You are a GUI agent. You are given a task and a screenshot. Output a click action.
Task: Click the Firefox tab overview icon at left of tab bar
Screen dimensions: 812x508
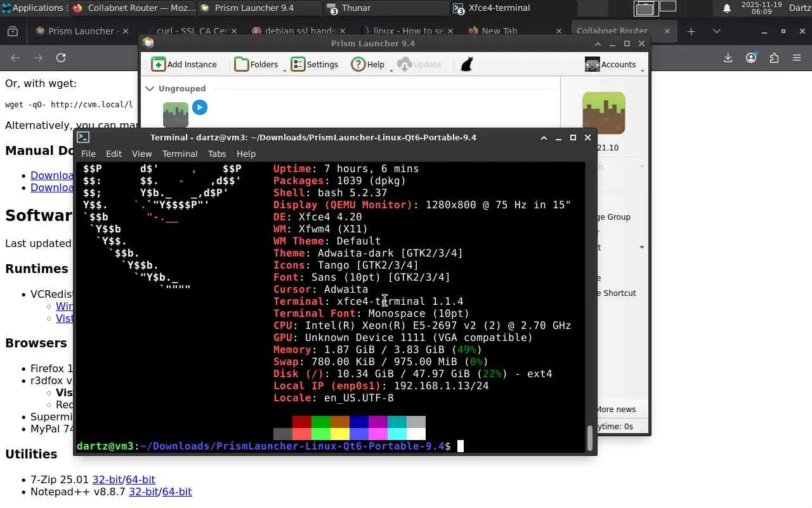click(13, 31)
